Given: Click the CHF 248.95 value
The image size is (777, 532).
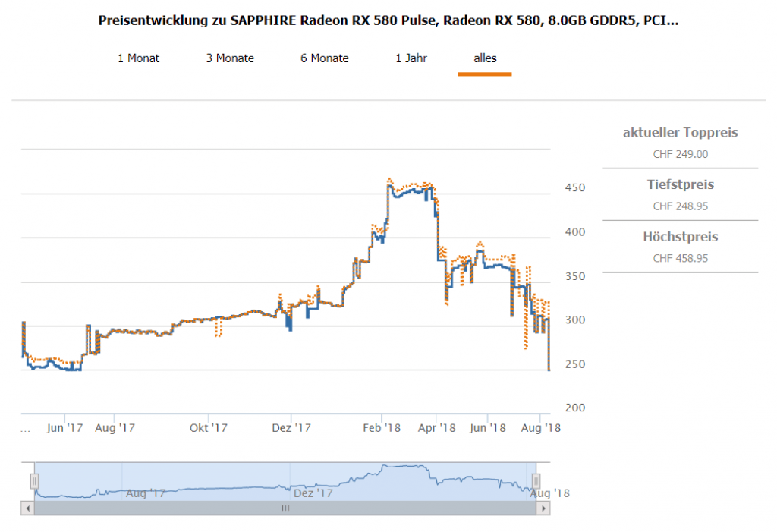Looking at the screenshot, I should point(681,206).
